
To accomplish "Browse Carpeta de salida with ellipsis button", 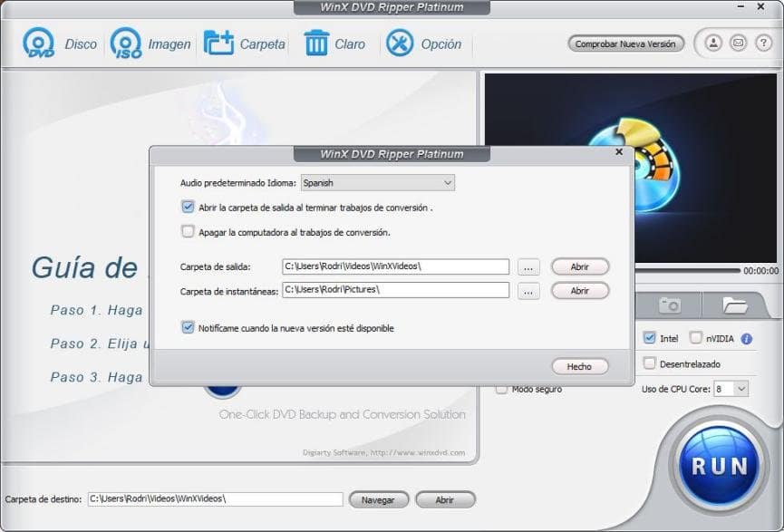I will click(x=528, y=266).
